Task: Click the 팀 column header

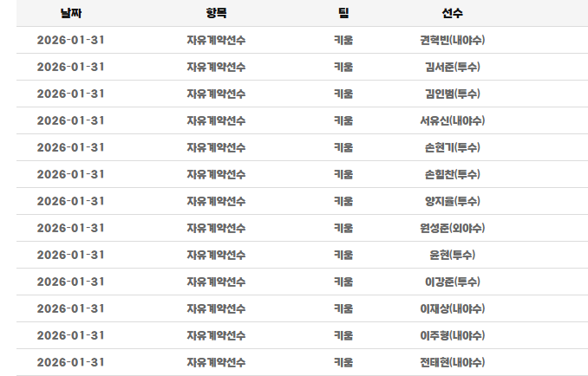Action: click(x=343, y=13)
